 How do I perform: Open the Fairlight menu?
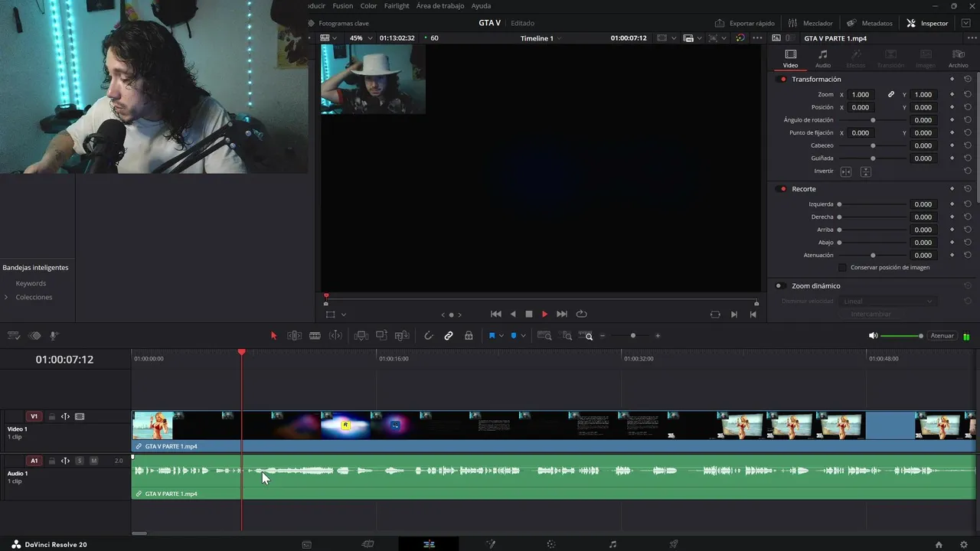point(397,5)
